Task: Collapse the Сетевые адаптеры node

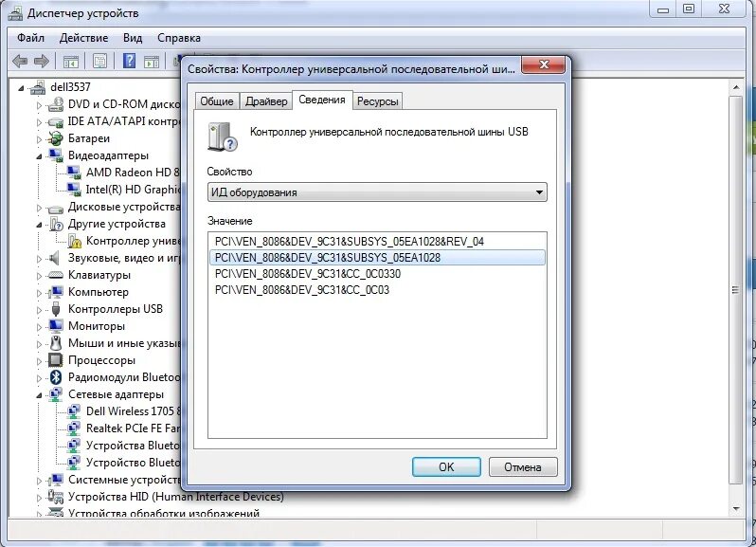Action: (x=39, y=394)
